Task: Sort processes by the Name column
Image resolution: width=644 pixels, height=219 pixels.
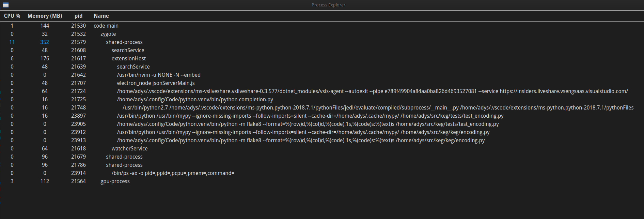Action: tap(101, 16)
